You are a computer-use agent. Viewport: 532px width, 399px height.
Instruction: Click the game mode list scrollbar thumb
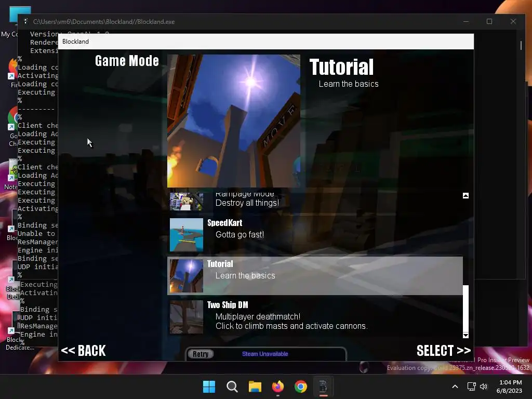tap(466, 309)
